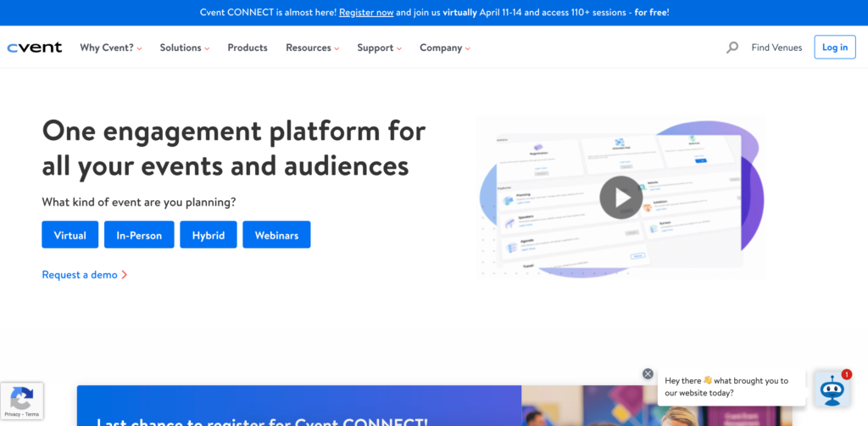Click the chatbot notification badge
This screenshot has height=426, width=868.
coord(847,374)
